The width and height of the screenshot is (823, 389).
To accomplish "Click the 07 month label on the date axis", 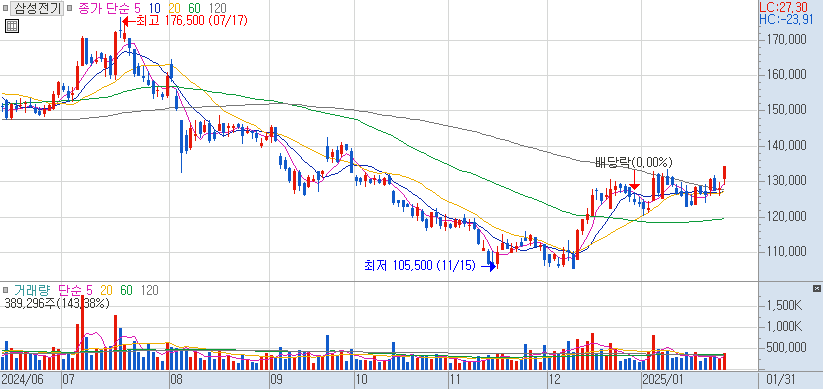I will (69, 379).
